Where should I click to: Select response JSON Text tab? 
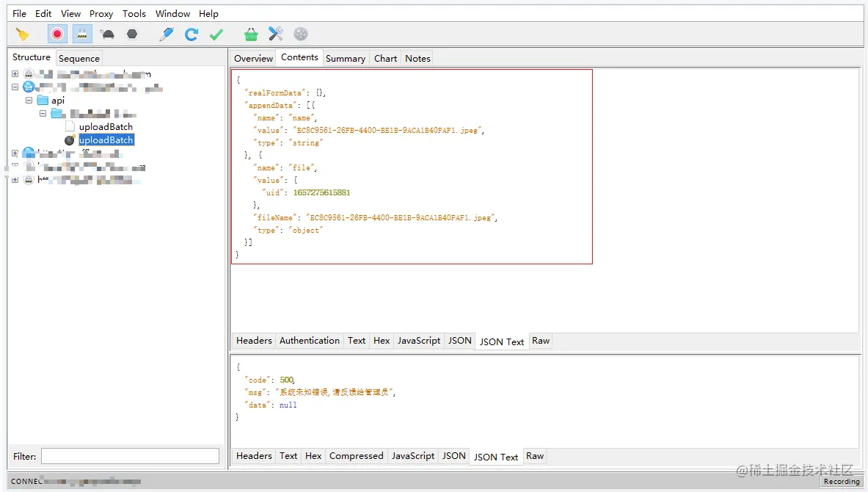pyautogui.click(x=496, y=457)
